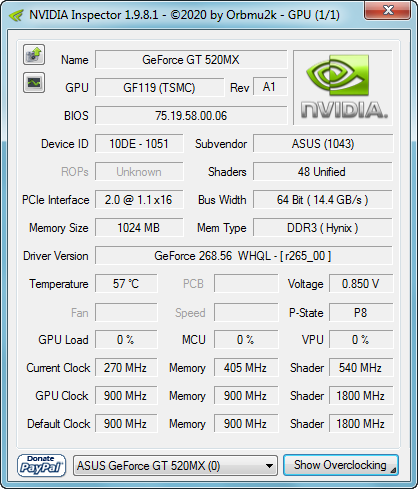The image size is (418, 489).
Task: Click the NVIDIA Inspector title bar icon
Action: 16,15
